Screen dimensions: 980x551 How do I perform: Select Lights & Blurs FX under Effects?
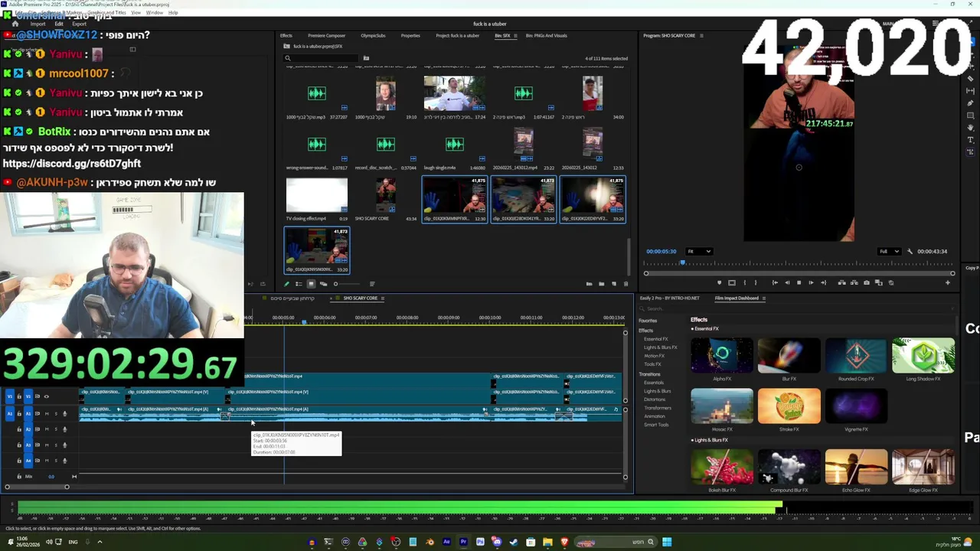pyautogui.click(x=660, y=347)
